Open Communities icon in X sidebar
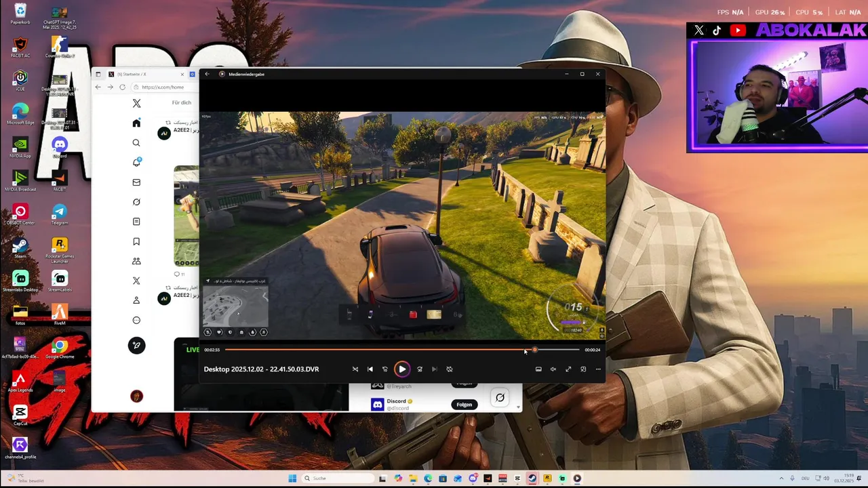Screen dimensions: 868x488 click(x=136, y=261)
